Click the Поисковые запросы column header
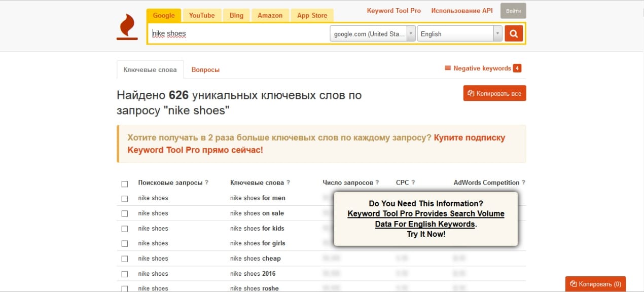 (170, 182)
